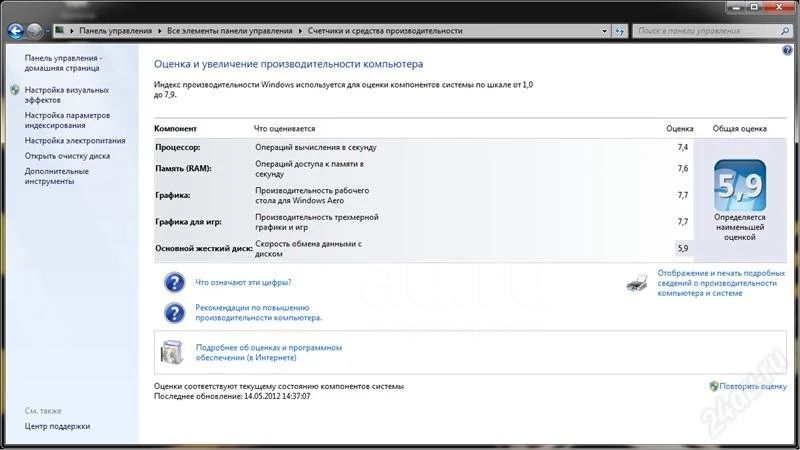
Task: Open 'Подробнее об оценках и программном обеспечении' link
Action: coord(268,353)
